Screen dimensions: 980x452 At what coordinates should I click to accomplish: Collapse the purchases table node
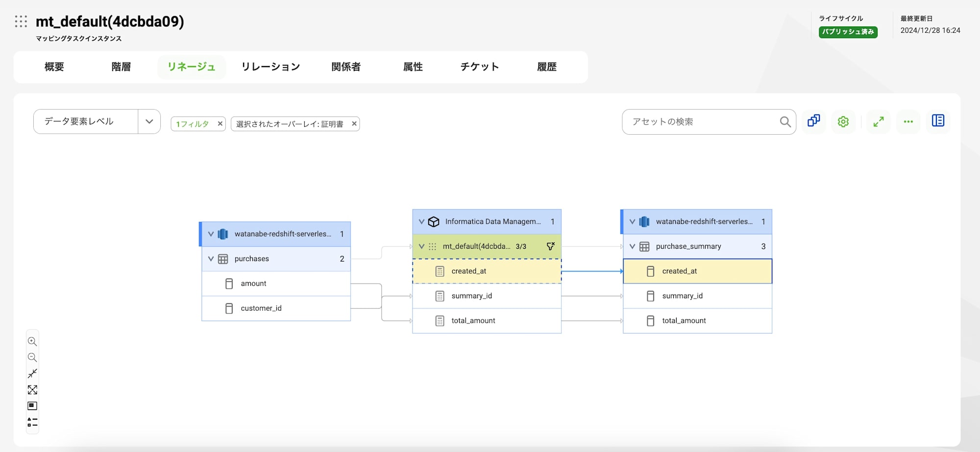point(211,259)
